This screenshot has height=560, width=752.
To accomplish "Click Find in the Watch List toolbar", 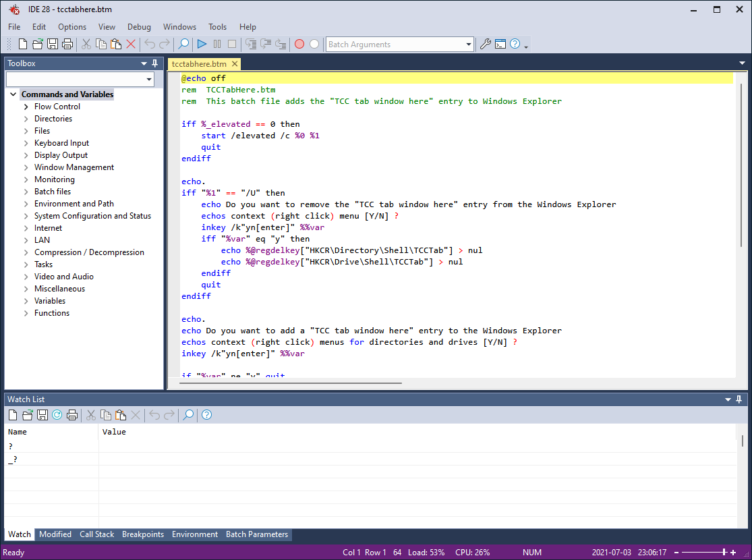I will point(188,415).
